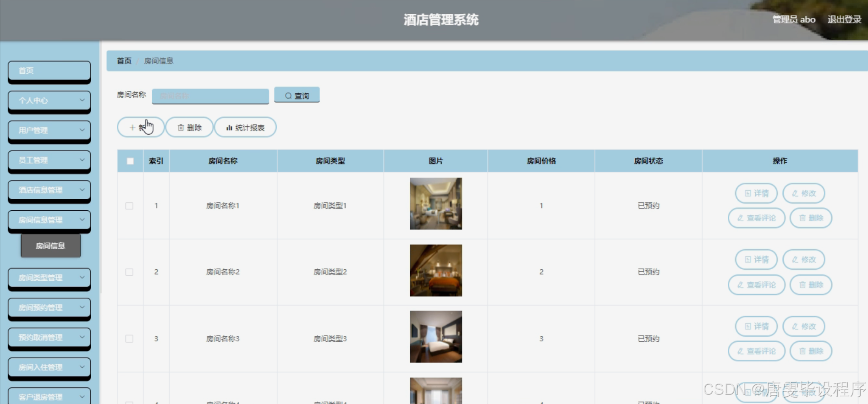
Task: Click the pencil icon in 房间名称3's 查看评论 button
Action: click(740, 351)
